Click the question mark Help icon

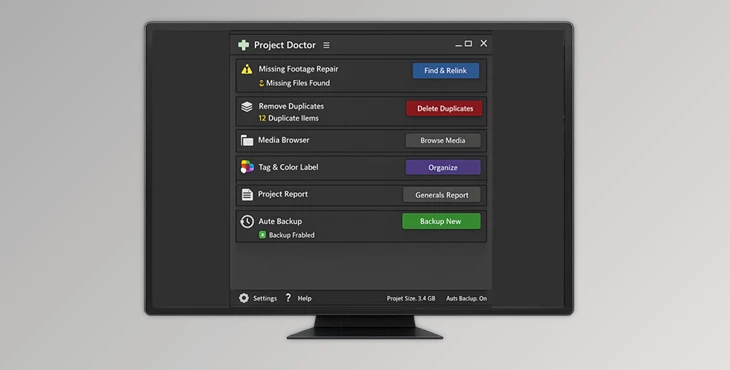point(288,297)
